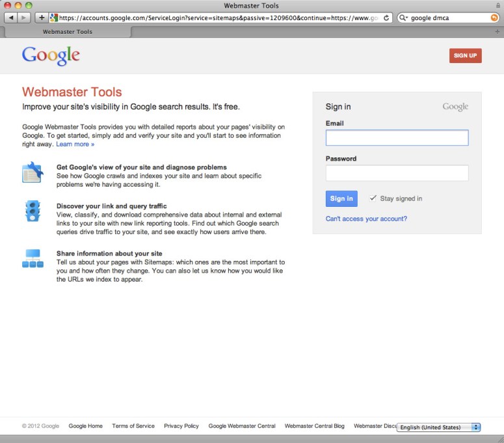The height and width of the screenshot is (443, 504).
Task: Select the Webmaster Tools browser tab
Action: pos(67,31)
